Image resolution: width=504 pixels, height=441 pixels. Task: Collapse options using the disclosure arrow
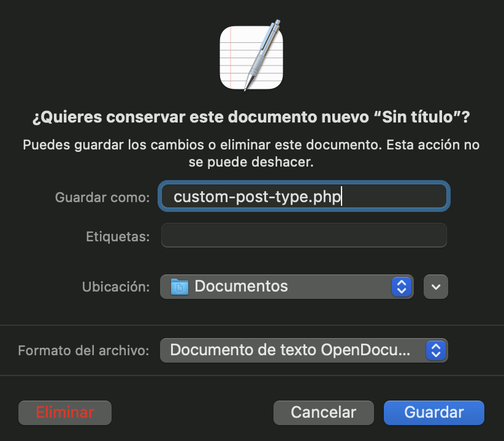click(435, 286)
